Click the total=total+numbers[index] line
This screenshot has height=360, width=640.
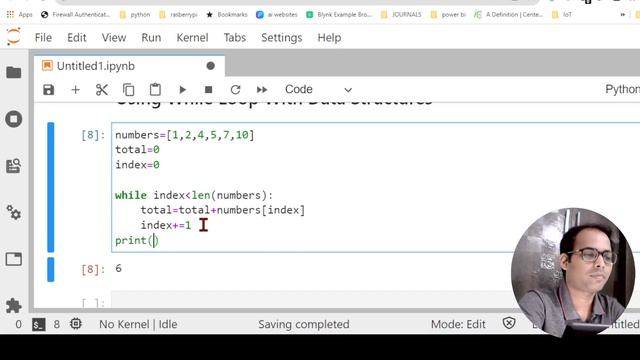pos(223,210)
